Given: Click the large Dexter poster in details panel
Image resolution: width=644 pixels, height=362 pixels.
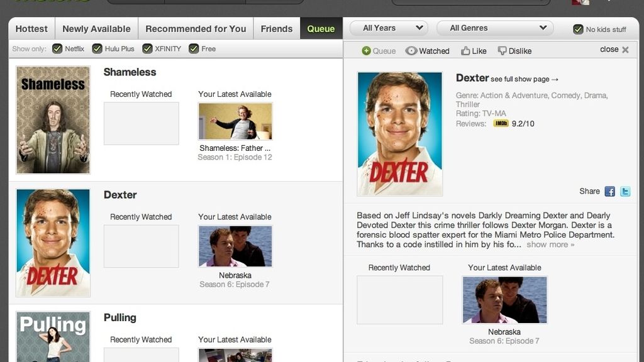Looking at the screenshot, I should tap(399, 134).
